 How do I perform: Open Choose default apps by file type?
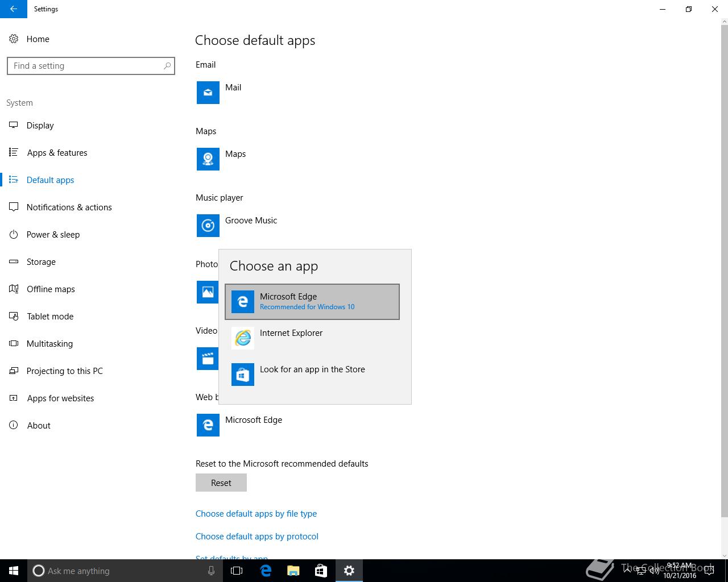(256, 514)
